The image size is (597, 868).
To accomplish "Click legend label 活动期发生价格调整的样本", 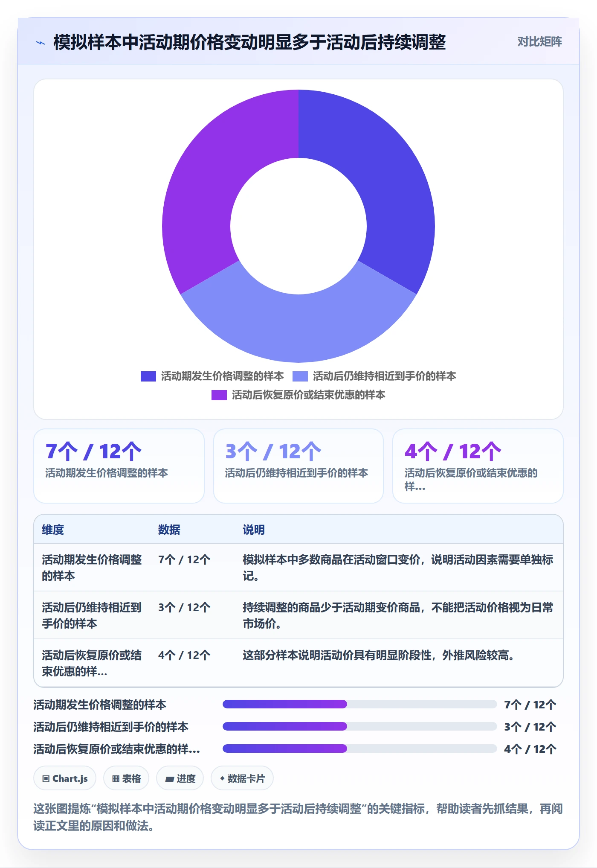I will [222, 376].
